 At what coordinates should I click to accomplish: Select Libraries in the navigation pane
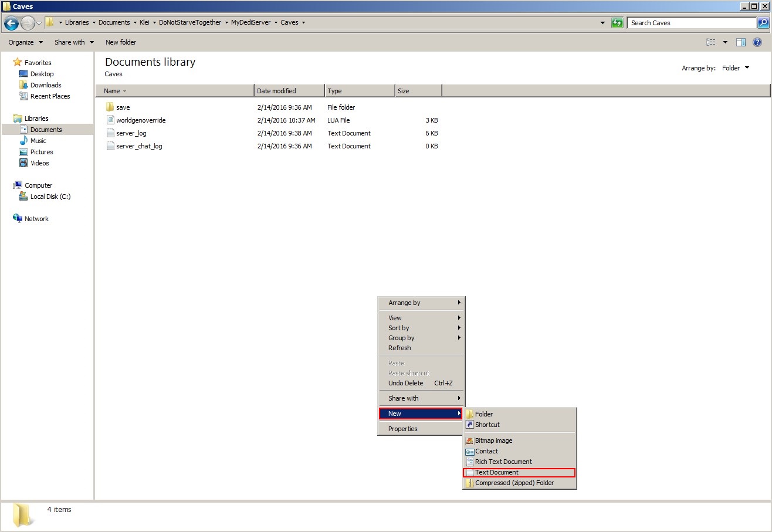pos(36,118)
